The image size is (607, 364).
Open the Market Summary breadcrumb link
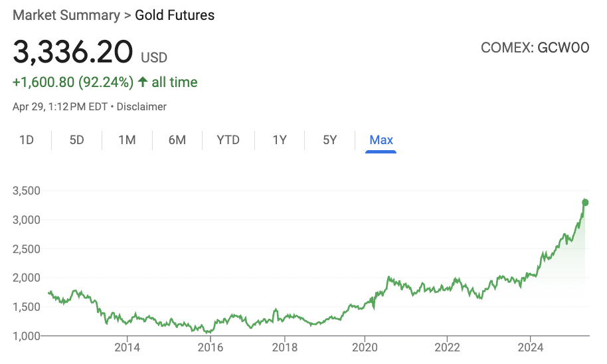[x=66, y=15]
